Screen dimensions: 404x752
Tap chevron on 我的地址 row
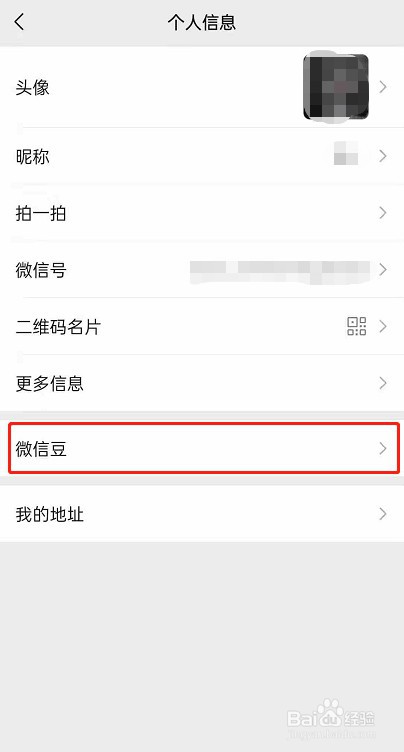point(382,514)
